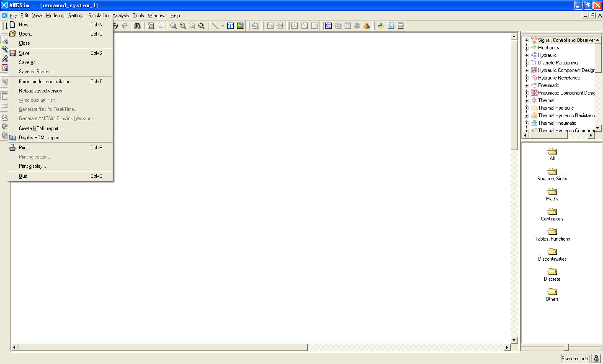Expand Discrete Partitioning library node
The image size is (603, 364).
[x=527, y=63]
